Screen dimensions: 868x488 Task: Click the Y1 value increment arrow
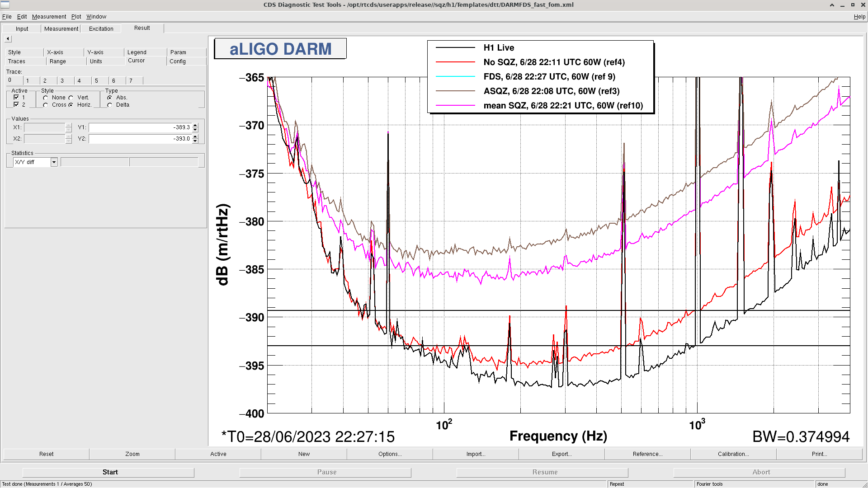tap(195, 126)
